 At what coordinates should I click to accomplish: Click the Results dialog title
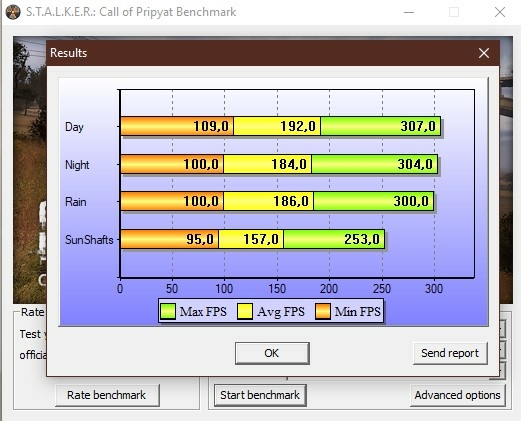(69, 53)
